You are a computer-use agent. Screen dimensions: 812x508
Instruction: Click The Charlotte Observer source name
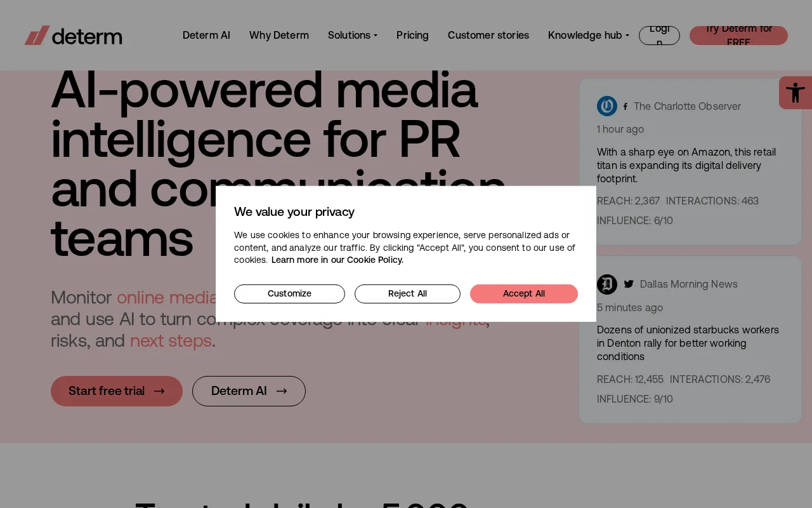pyautogui.click(x=687, y=106)
